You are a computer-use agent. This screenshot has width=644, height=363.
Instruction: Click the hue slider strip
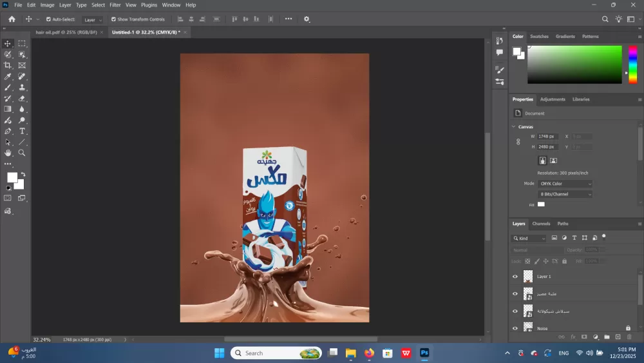click(633, 64)
